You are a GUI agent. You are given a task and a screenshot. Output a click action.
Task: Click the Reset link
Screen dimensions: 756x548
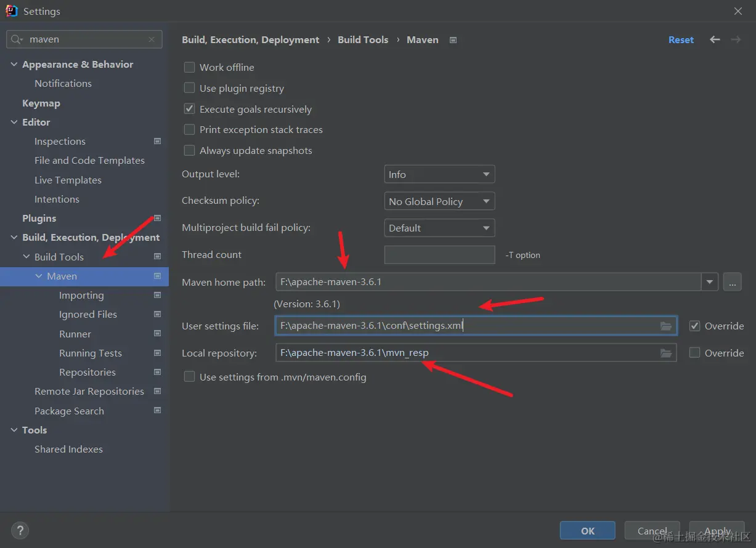click(681, 39)
